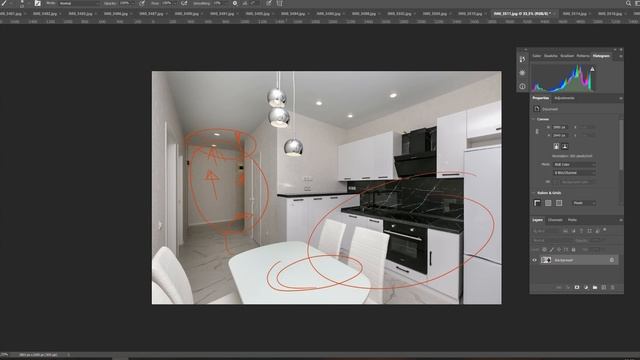Screen dimensions: 640x360
Task: Open the 8 Bits/Channel dropdown
Action: 574,173
